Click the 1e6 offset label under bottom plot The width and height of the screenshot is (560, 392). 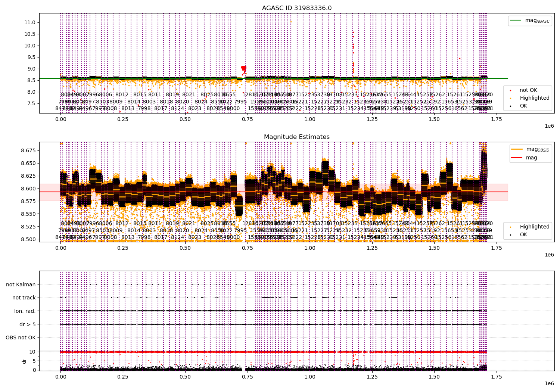pos(549,383)
